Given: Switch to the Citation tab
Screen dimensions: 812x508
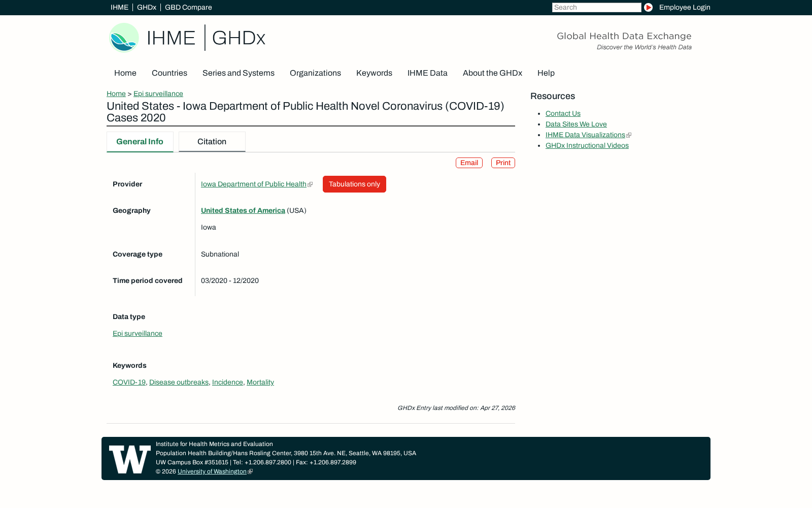Looking at the screenshot, I should (212, 142).
